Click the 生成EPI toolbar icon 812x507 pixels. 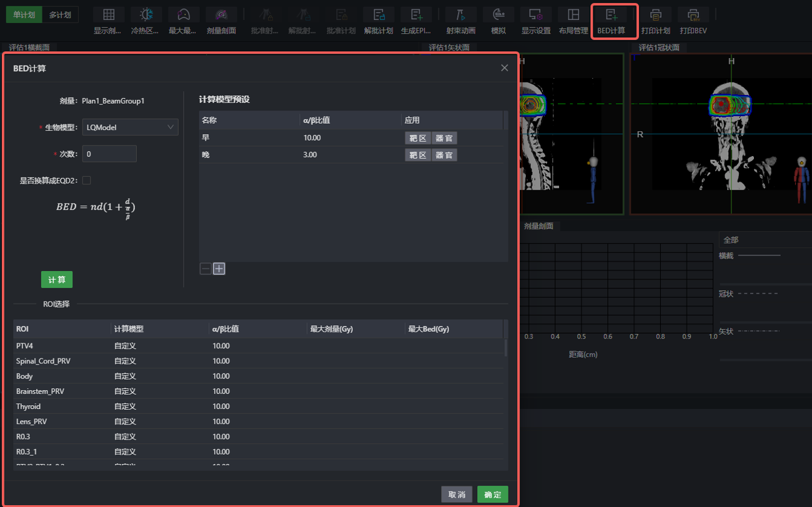pyautogui.click(x=416, y=15)
